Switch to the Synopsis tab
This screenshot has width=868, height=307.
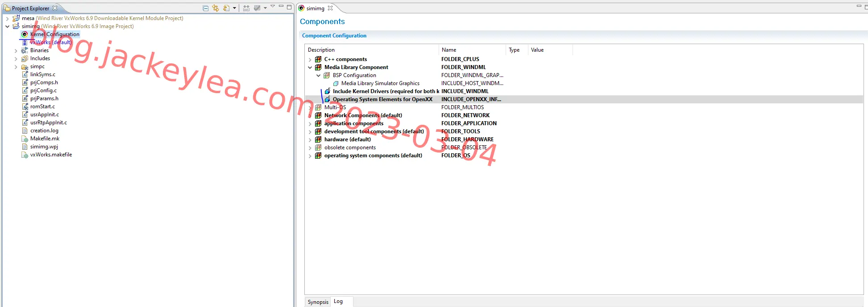pos(318,302)
